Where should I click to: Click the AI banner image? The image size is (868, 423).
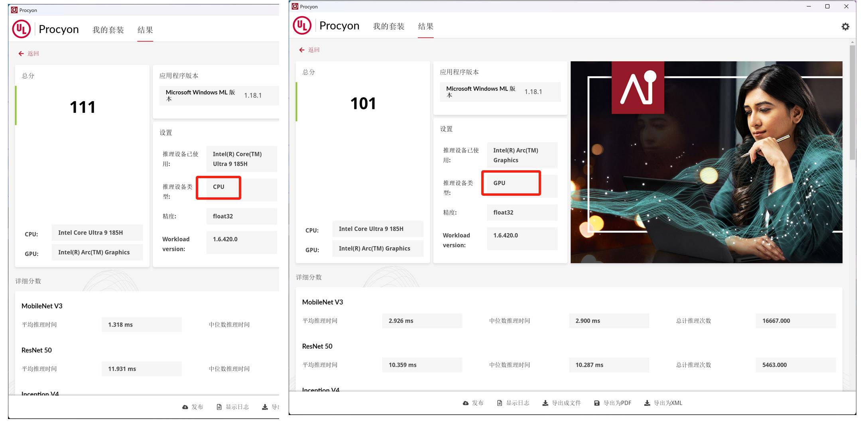pyautogui.click(x=706, y=162)
